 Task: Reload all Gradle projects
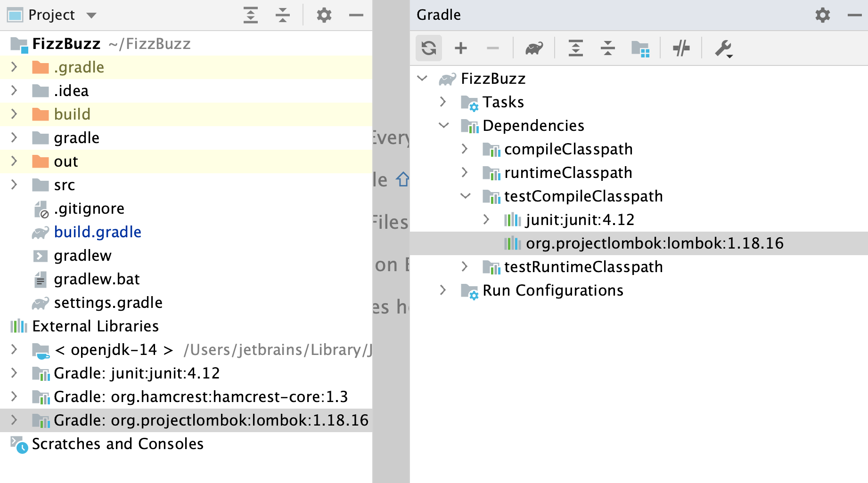click(428, 48)
